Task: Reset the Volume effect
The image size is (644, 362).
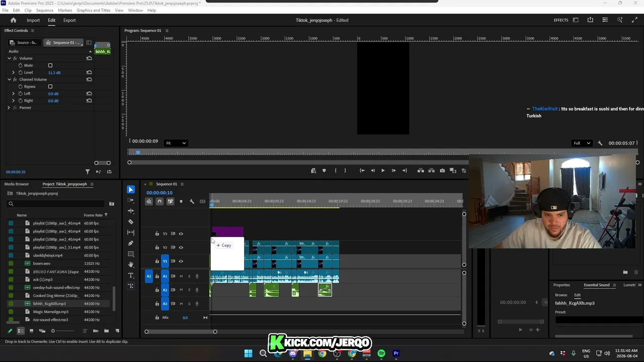Action: pyautogui.click(x=89, y=58)
